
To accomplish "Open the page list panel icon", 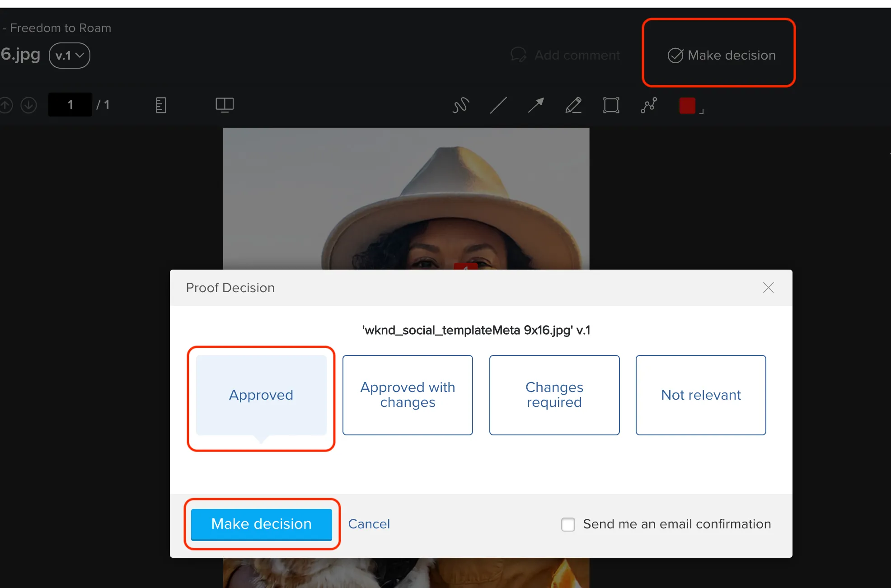I will 161,105.
